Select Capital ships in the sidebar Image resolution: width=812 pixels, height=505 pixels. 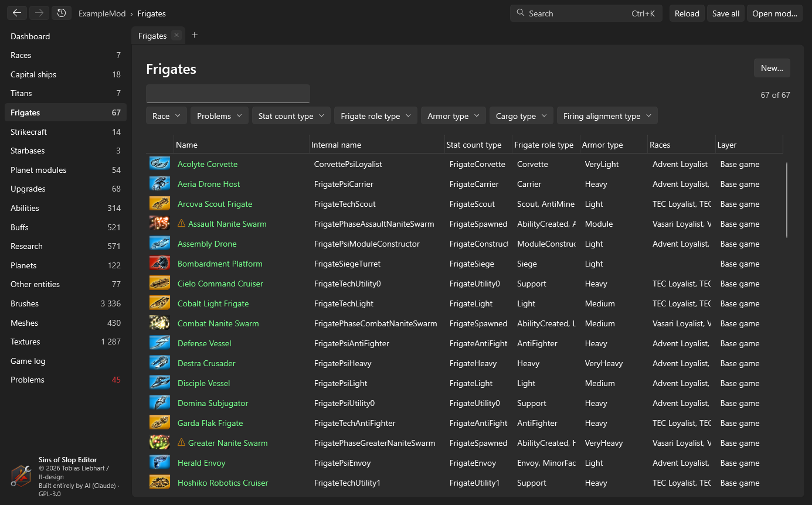tap(66, 74)
